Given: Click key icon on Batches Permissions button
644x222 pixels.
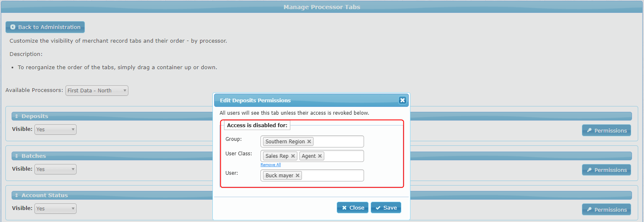Looking at the screenshot, I should (x=589, y=170).
